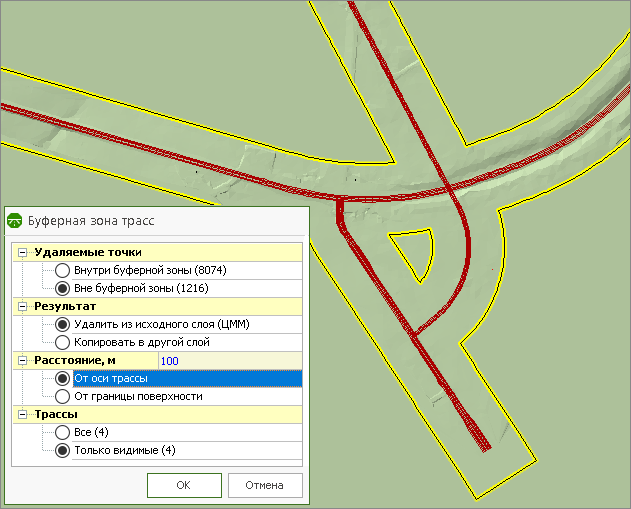This screenshot has width=631, height=509.
Task: Choose 'Удалить из исходного слоя (ЦММ)' option
Action: click(x=62, y=324)
